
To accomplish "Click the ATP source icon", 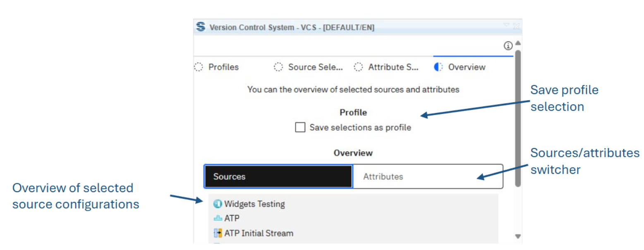I will pyautogui.click(x=218, y=218).
